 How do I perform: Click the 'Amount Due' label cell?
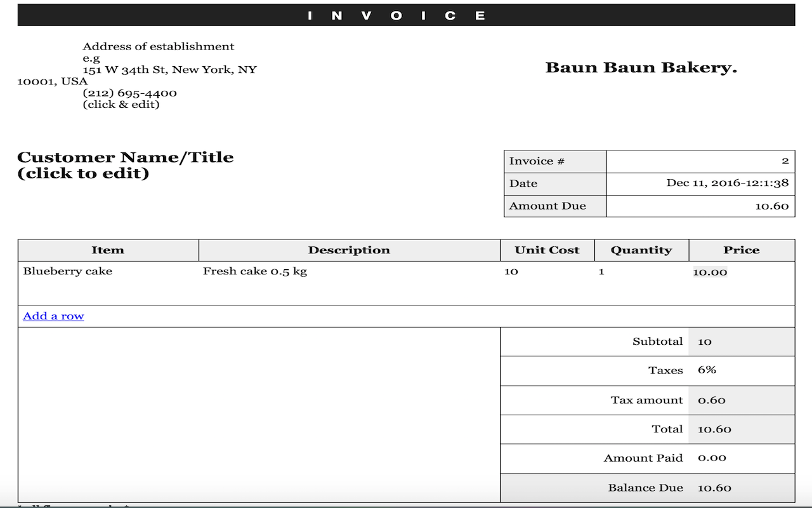click(x=555, y=206)
